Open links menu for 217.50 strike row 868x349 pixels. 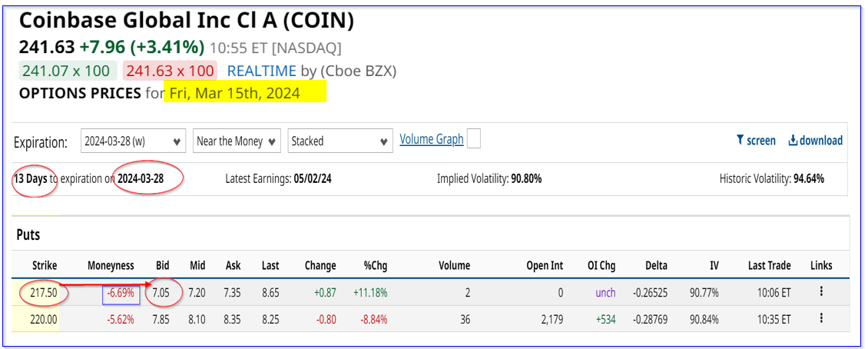(x=821, y=292)
